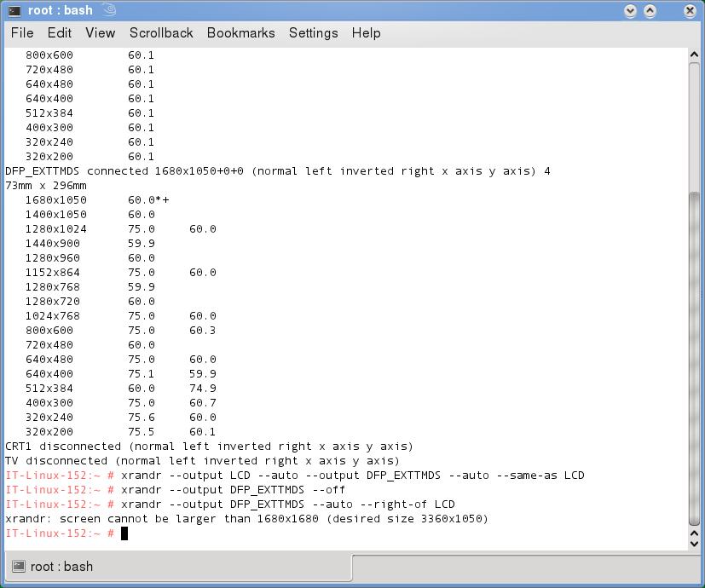Open the View menu

point(100,33)
